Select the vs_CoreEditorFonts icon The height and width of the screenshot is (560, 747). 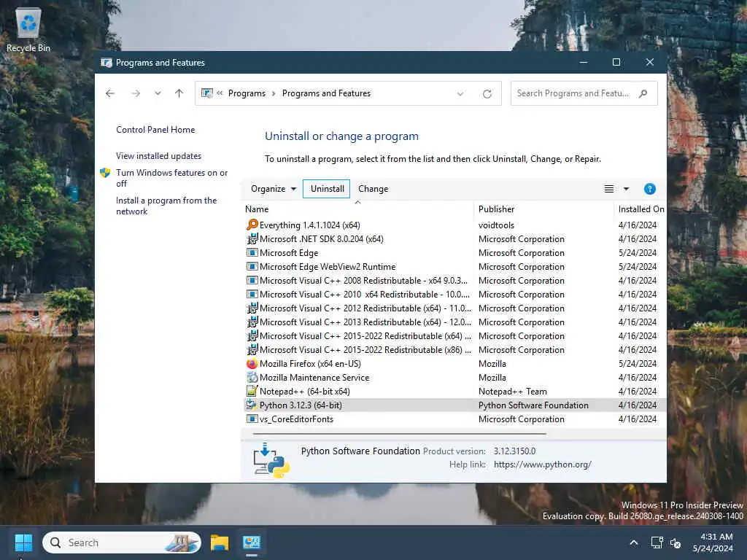252,419
